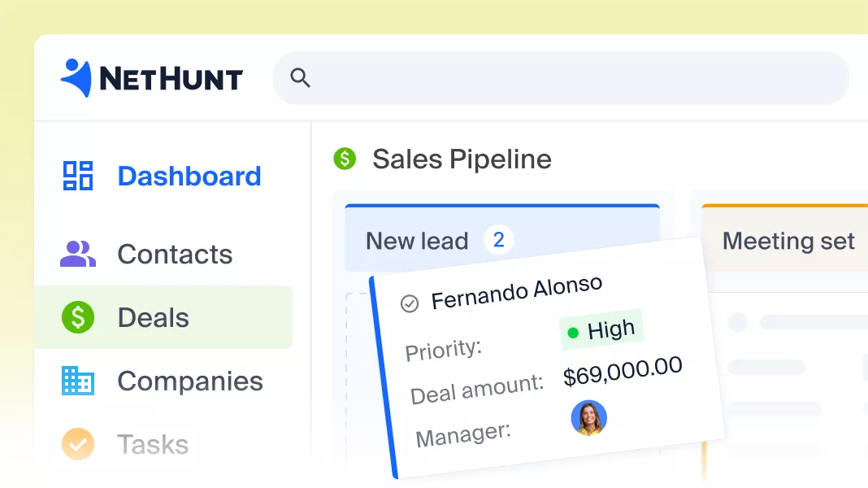Open the Dashboard menu item
The image size is (868, 488).
(189, 176)
